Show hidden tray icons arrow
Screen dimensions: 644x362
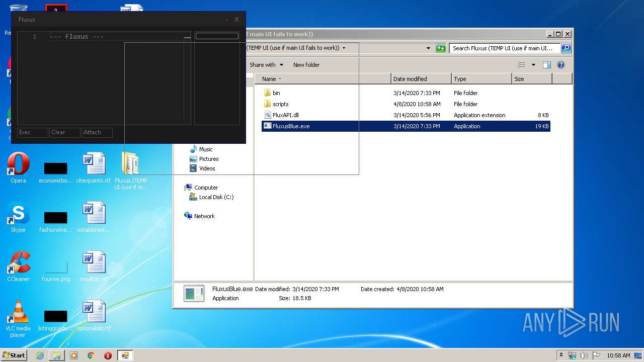coord(561,355)
